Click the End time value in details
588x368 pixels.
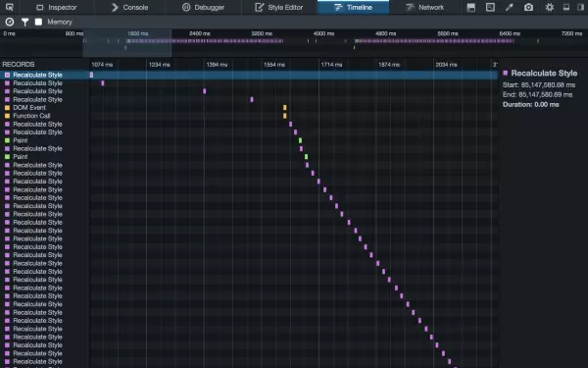point(546,94)
